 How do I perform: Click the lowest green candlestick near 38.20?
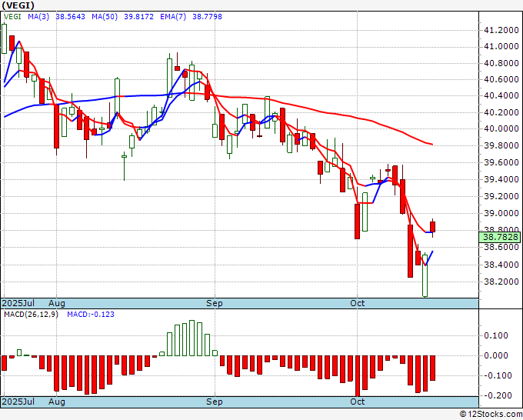click(425, 275)
